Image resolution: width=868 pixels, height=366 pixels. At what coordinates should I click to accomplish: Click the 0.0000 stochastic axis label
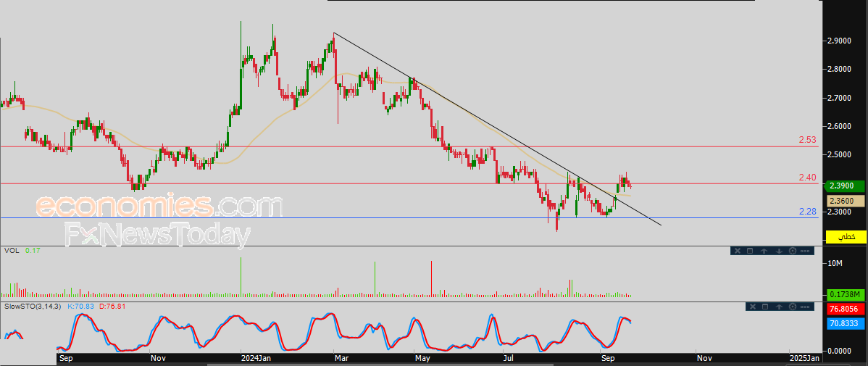coord(839,351)
